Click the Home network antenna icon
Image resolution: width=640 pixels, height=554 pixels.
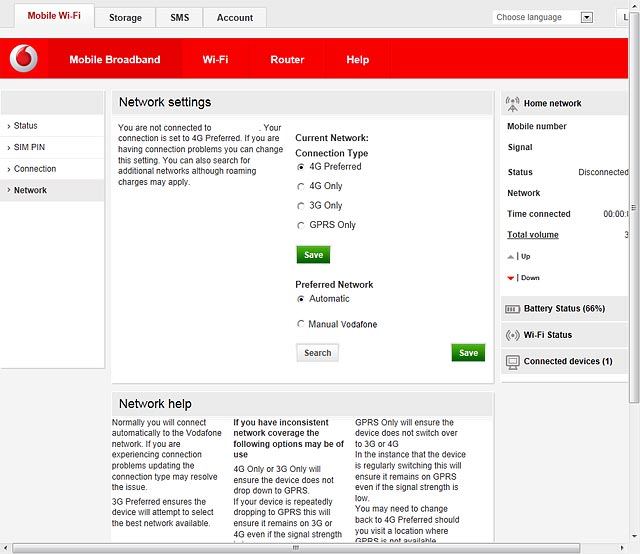512,104
